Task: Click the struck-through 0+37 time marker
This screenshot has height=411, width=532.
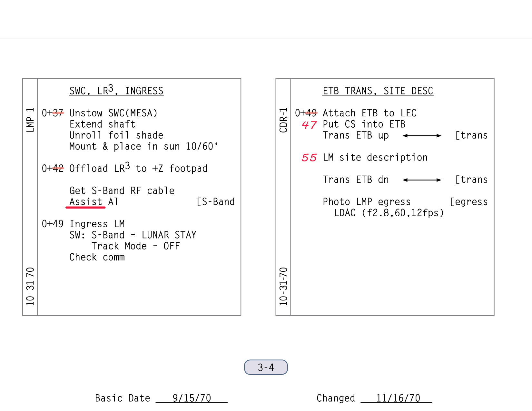Action: click(x=53, y=113)
